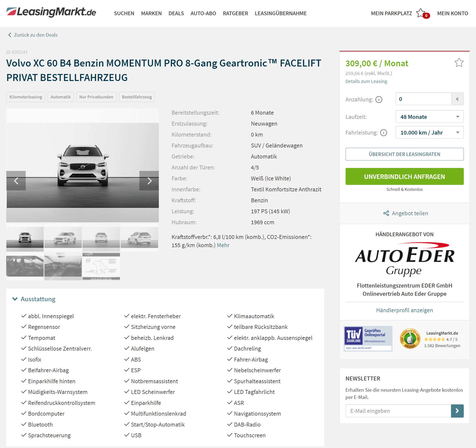Open the Fahrleistung 10.000 km dropdown

[x=430, y=132]
